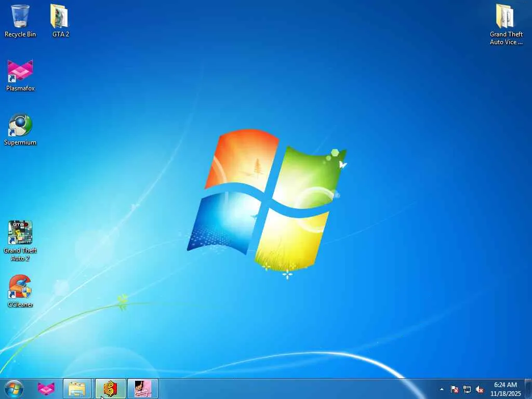
Task: Select the Supermium desktop shortcut
Action: (20, 129)
